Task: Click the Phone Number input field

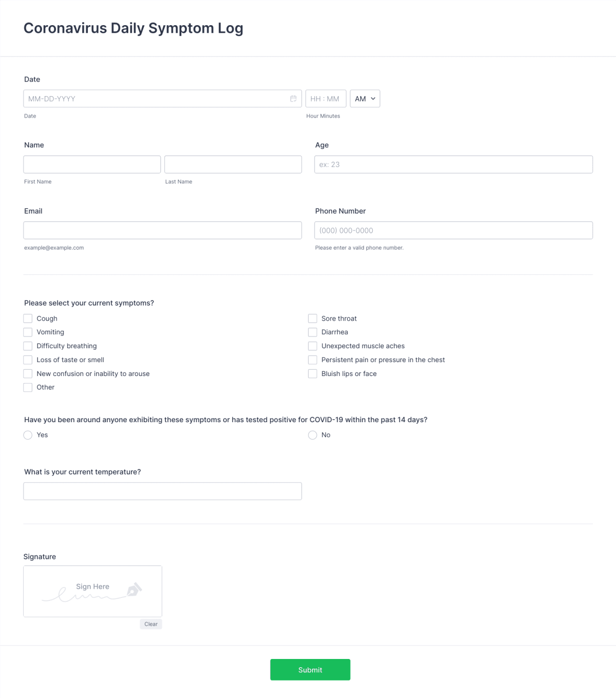Action: pyautogui.click(x=453, y=230)
